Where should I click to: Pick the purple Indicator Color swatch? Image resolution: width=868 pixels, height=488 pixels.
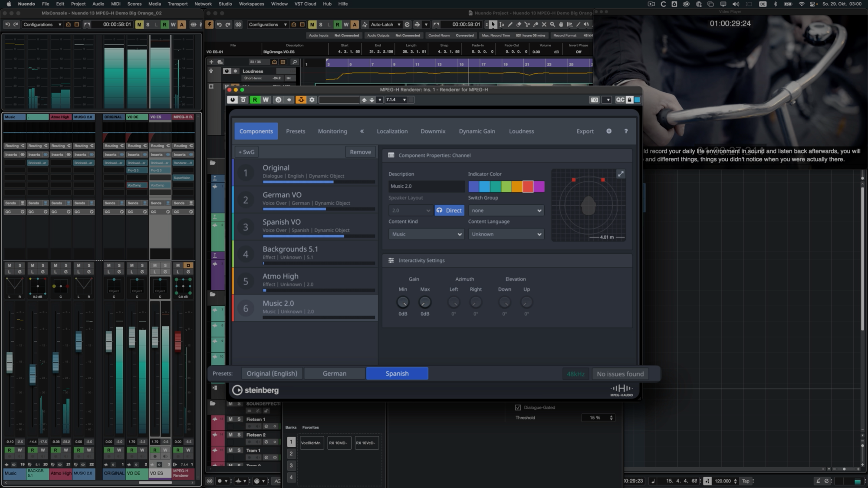(x=539, y=186)
